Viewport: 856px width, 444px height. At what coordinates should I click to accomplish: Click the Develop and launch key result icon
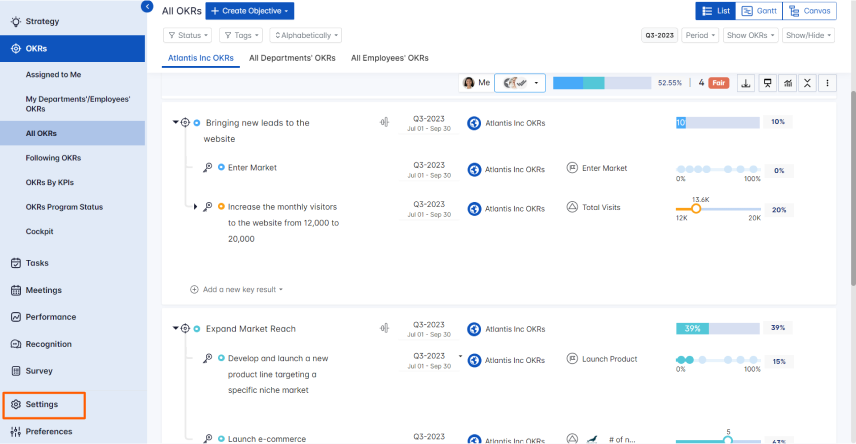point(207,358)
